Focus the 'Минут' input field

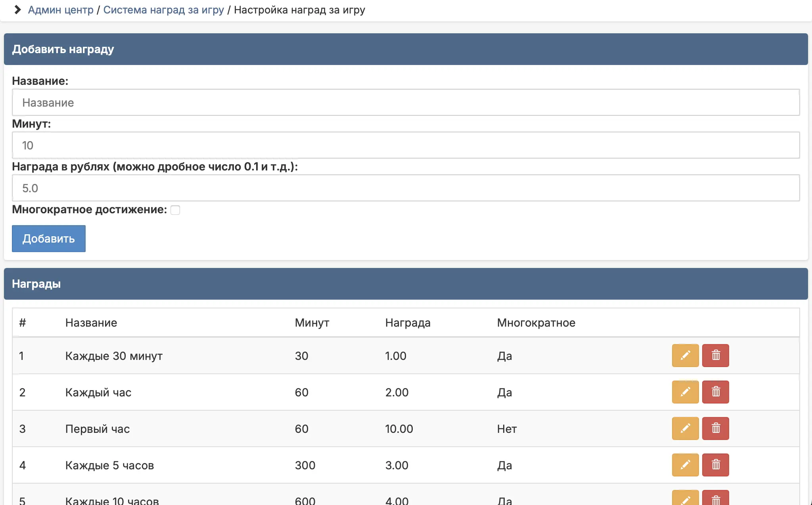tap(406, 145)
